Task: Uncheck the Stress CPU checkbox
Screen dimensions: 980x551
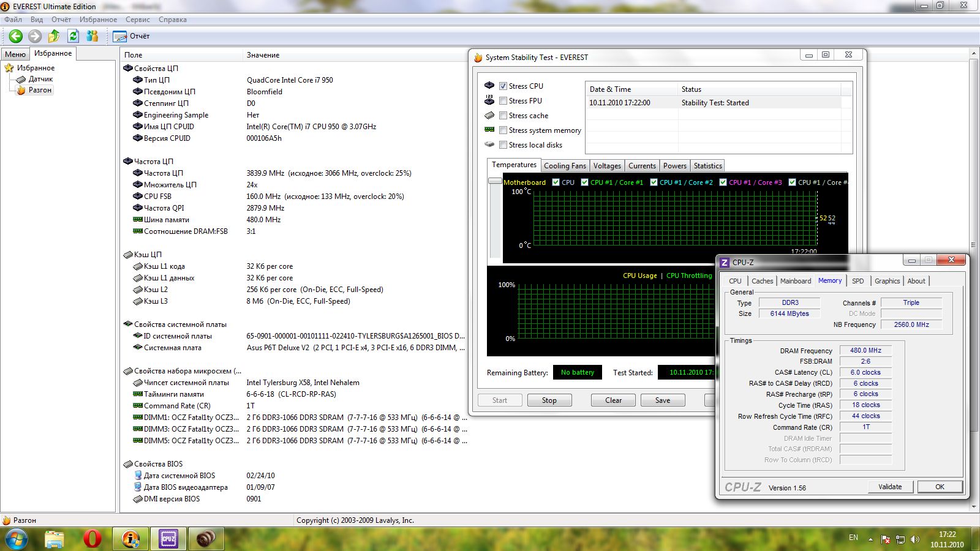Action: pos(503,86)
